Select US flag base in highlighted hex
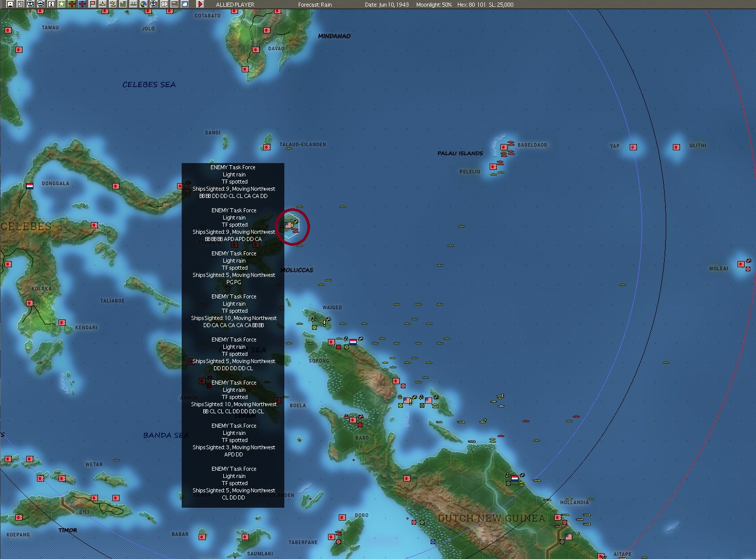The image size is (756, 559). [x=288, y=225]
